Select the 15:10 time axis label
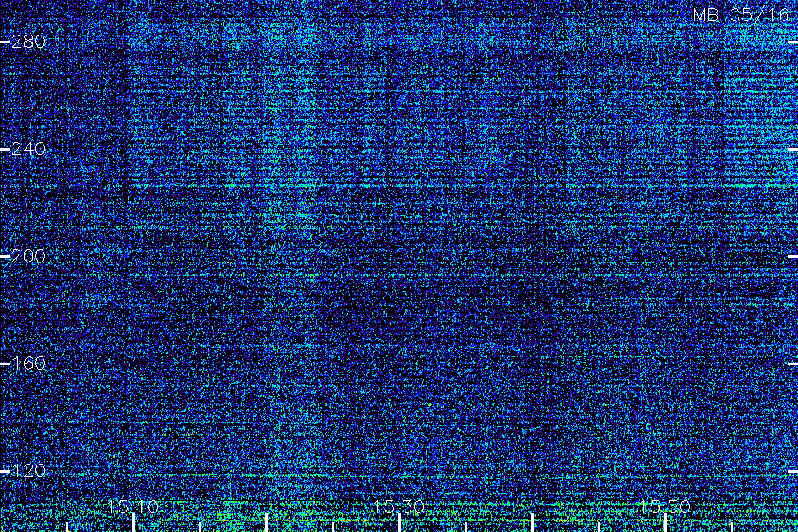Viewport: 798px width, 532px height. coord(133,507)
